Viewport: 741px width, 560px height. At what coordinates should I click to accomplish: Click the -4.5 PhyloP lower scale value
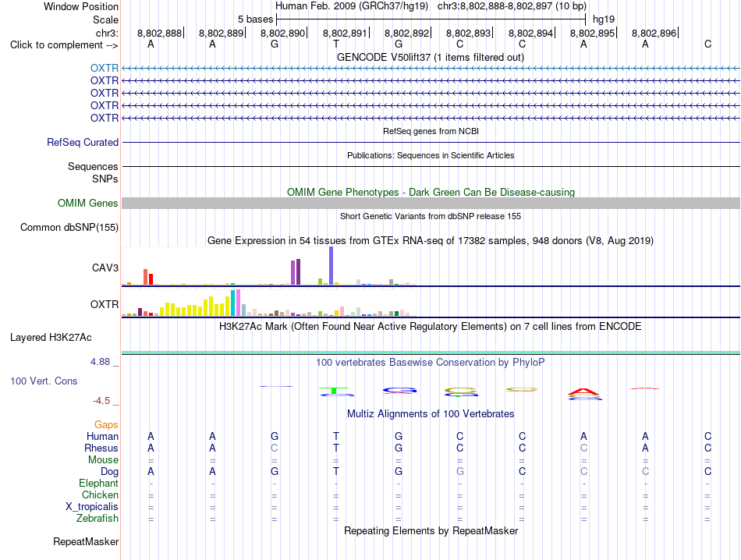101,401
